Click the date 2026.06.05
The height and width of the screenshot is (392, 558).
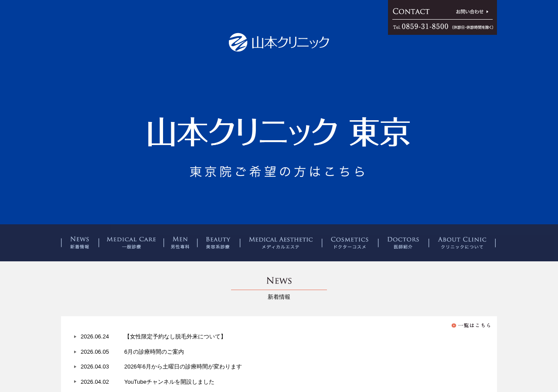click(x=95, y=352)
